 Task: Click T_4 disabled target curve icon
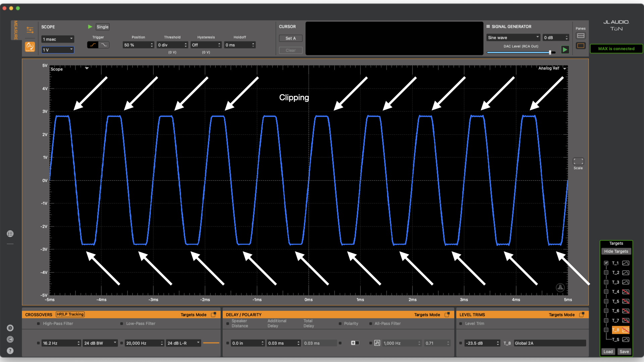coord(626,292)
